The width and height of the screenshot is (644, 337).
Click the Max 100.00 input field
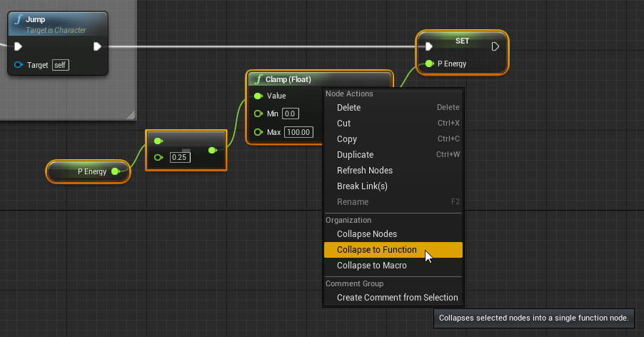pyautogui.click(x=298, y=132)
